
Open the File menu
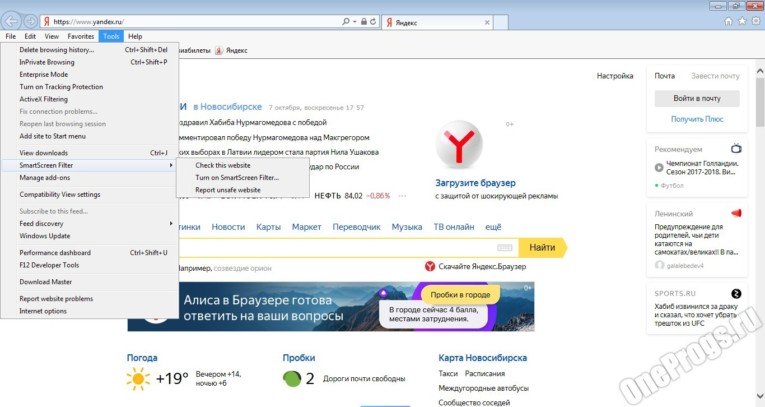click(11, 36)
